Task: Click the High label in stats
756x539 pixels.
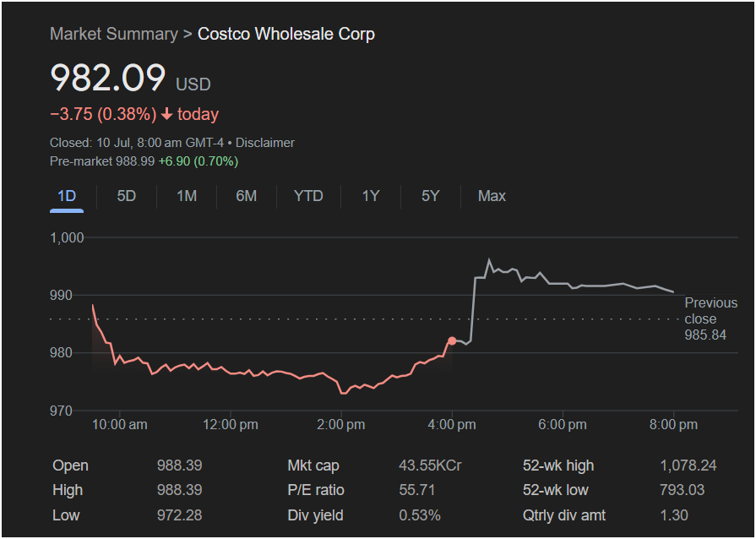Action: tap(68, 490)
